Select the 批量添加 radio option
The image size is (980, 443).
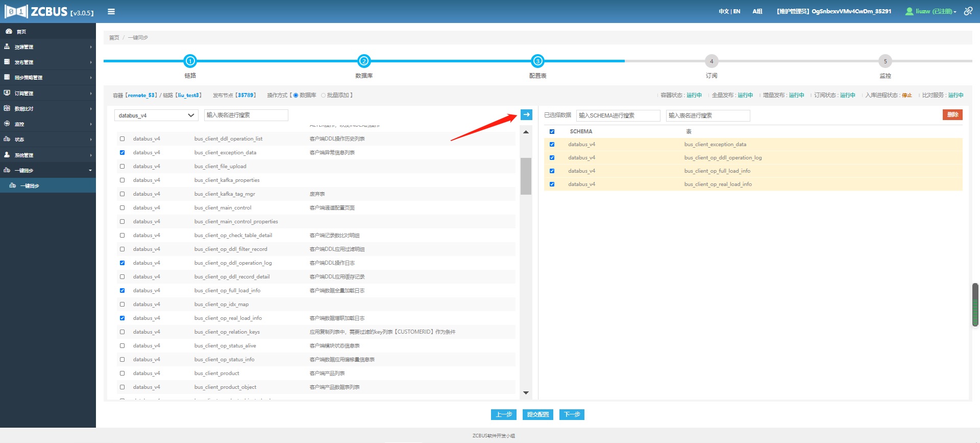point(324,96)
